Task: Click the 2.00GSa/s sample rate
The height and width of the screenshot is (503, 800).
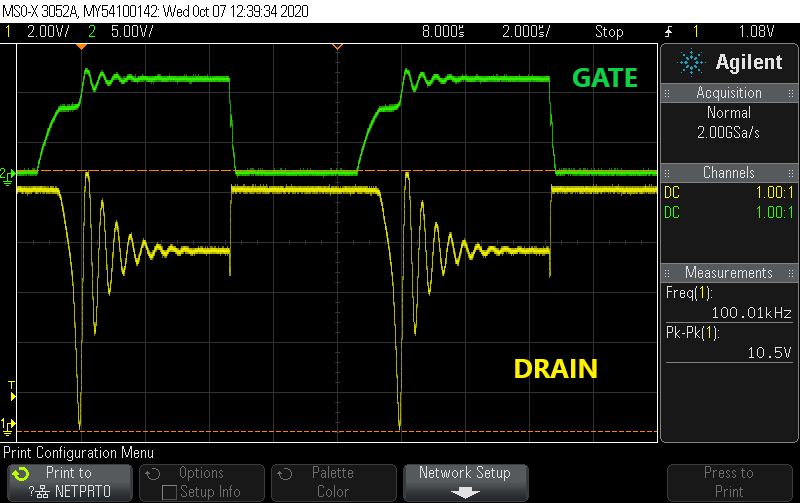Action: click(x=729, y=133)
